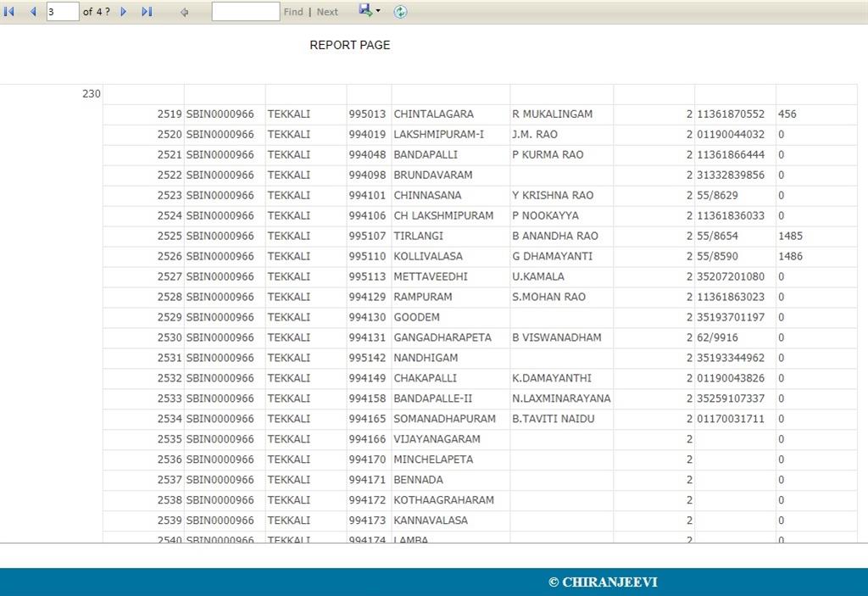Click village GOODEM
This screenshot has height=596, width=868.
pos(416,317)
